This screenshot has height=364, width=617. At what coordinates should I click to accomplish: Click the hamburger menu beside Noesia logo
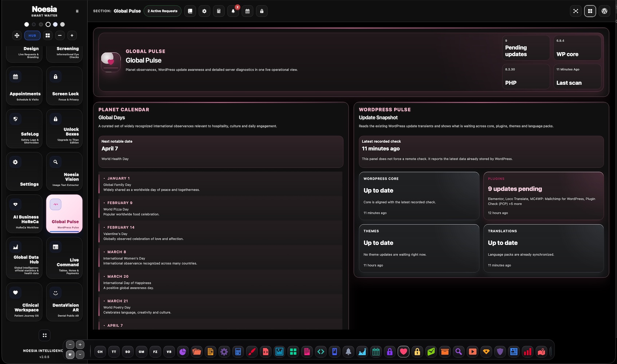[x=77, y=11]
